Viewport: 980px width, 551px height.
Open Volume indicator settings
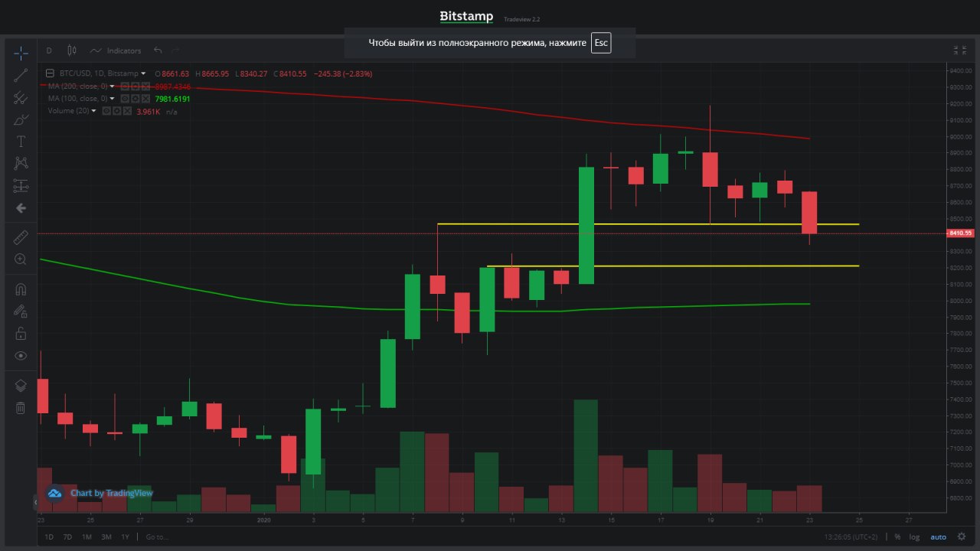(x=117, y=111)
